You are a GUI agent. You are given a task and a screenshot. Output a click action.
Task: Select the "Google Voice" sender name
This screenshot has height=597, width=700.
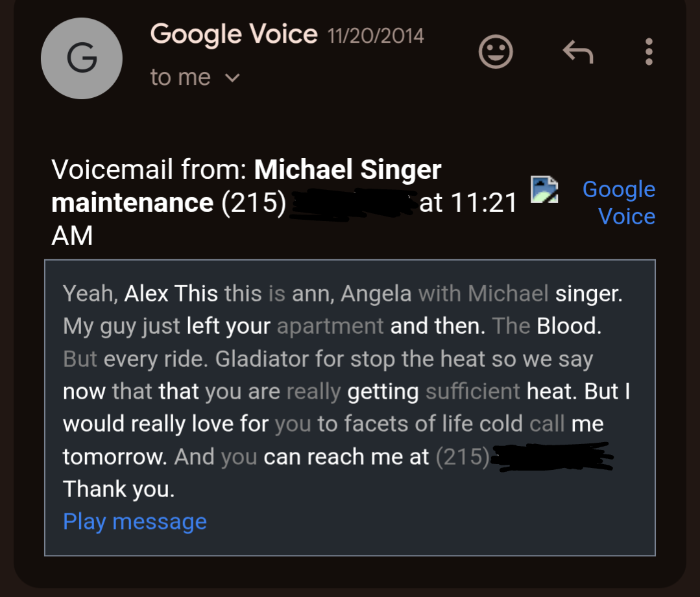(234, 34)
